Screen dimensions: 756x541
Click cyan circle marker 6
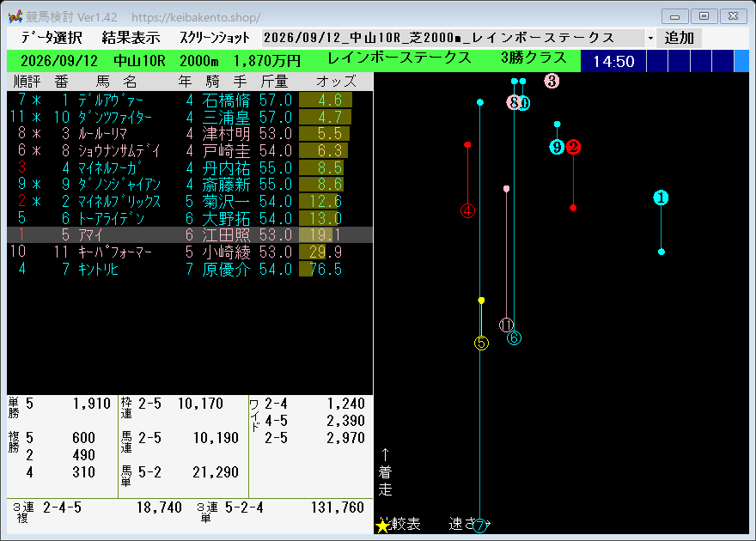pos(514,337)
